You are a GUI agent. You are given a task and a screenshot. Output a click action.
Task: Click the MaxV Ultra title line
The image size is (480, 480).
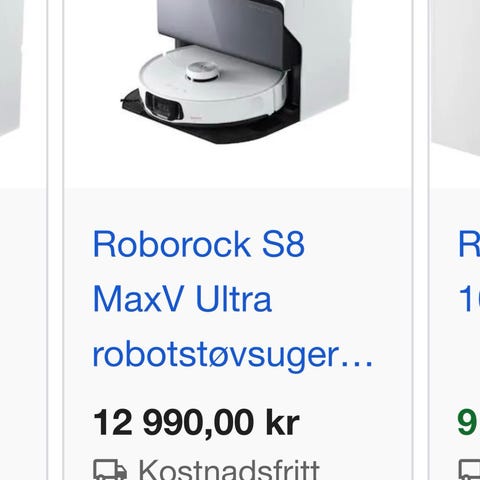182,299
